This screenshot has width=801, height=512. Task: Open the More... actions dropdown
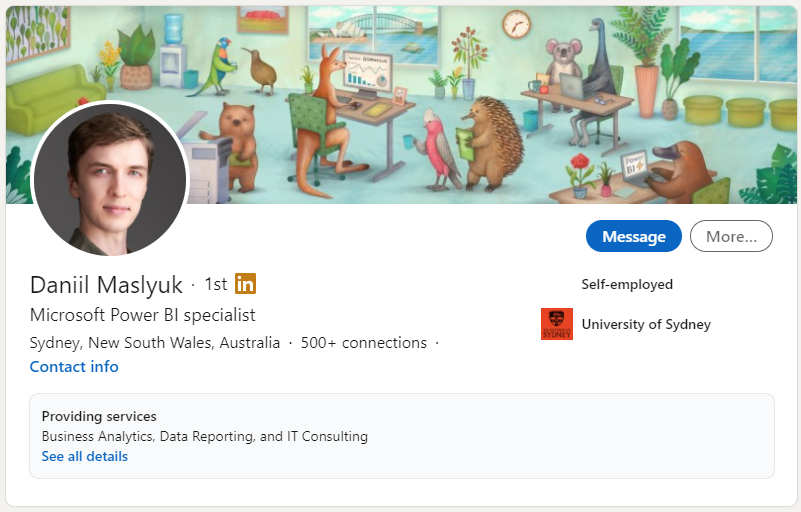tap(731, 236)
